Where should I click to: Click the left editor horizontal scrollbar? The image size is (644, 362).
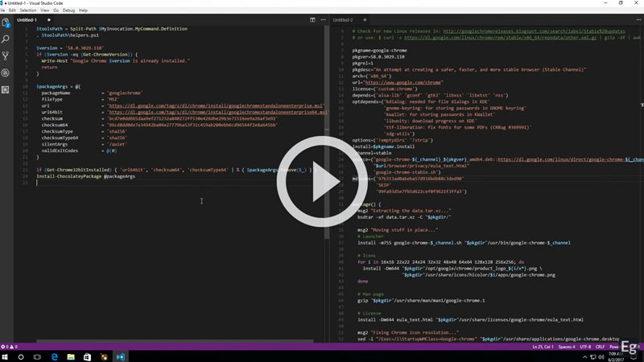pyautogui.click(x=175, y=341)
